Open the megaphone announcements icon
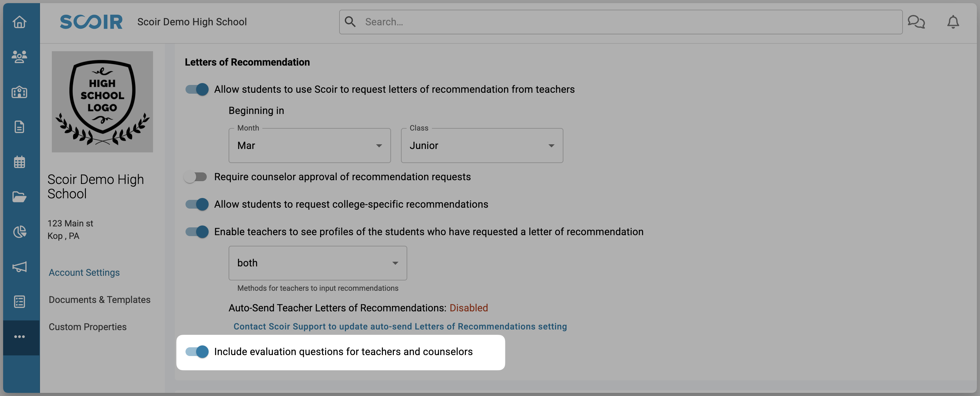980x396 pixels. click(x=19, y=267)
